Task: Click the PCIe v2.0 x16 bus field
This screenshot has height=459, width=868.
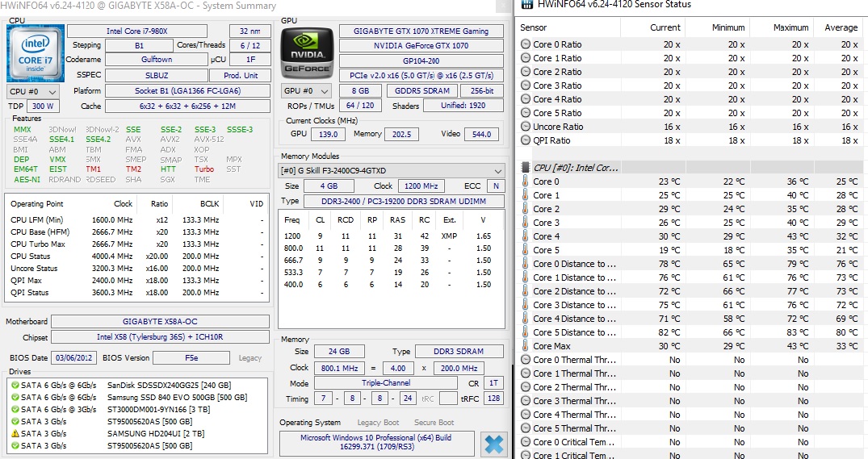Action: [421, 76]
